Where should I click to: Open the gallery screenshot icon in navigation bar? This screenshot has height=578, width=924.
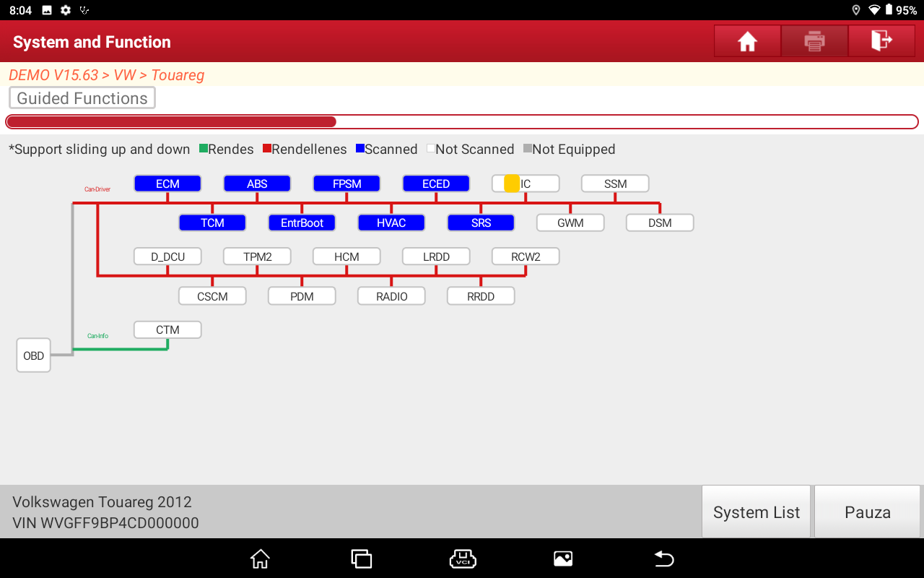(563, 558)
